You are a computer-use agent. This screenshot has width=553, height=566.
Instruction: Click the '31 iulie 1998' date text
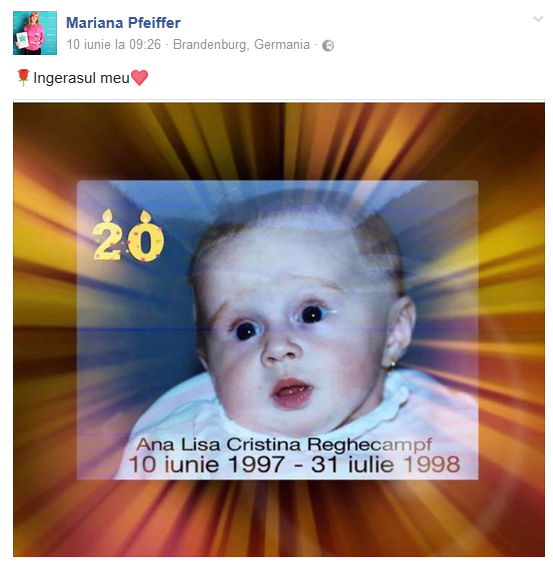[x=386, y=464]
